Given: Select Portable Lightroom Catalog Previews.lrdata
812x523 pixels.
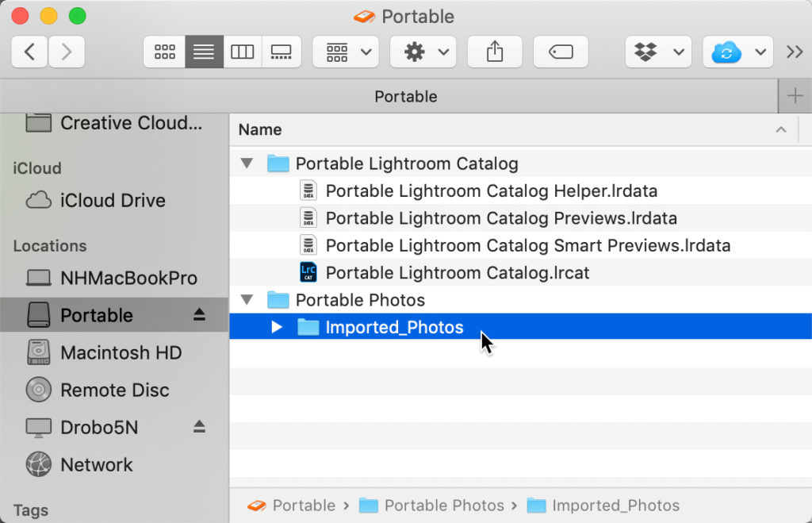Looking at the screenshot, I should (520, 218).
